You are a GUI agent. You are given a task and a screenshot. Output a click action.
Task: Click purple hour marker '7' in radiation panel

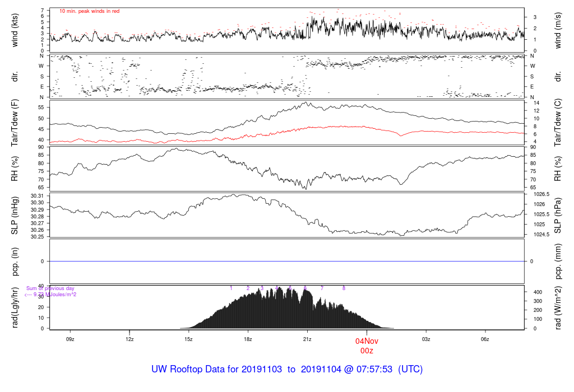322,288
